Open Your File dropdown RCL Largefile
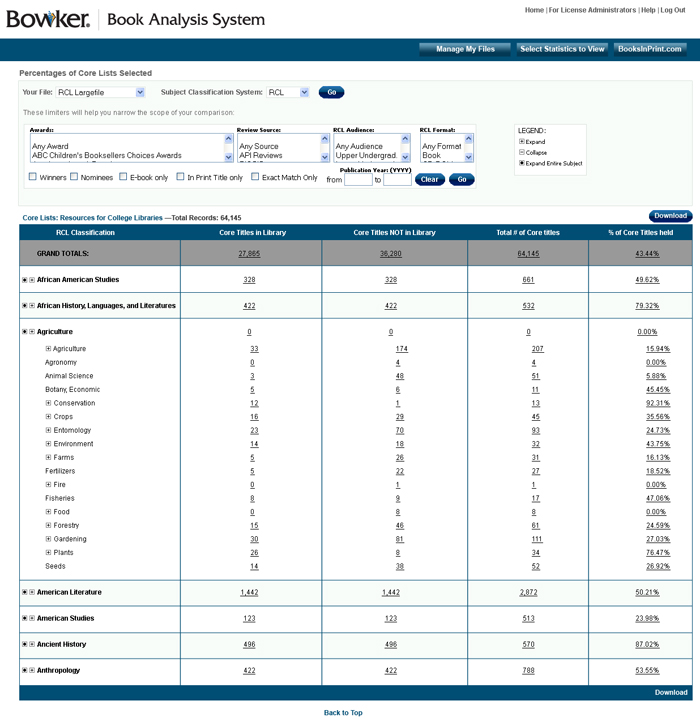700x722 pixels. [x=100, y=93]
